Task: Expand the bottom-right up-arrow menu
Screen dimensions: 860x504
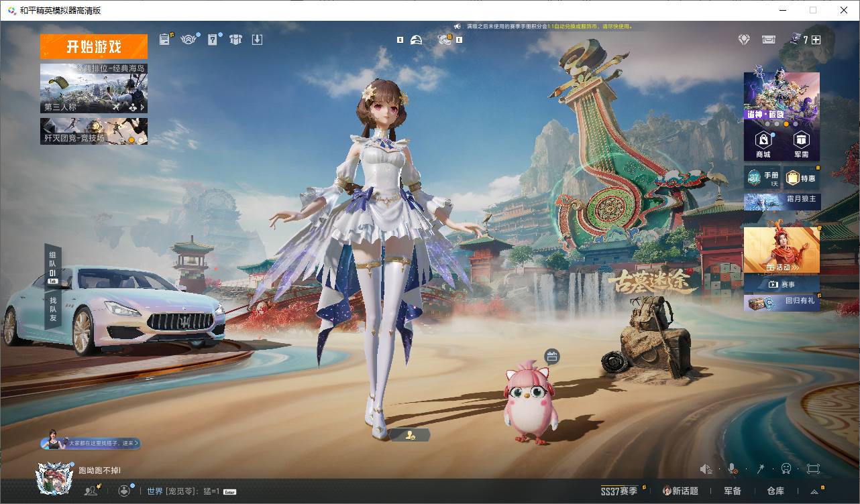Action: pos(814,491)
